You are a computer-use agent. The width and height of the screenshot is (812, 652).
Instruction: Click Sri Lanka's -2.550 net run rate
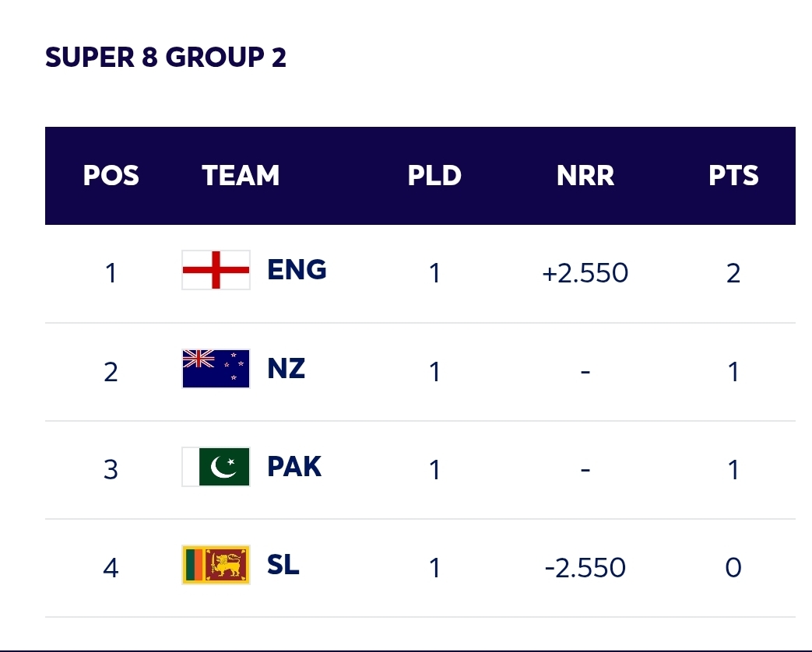585,568
